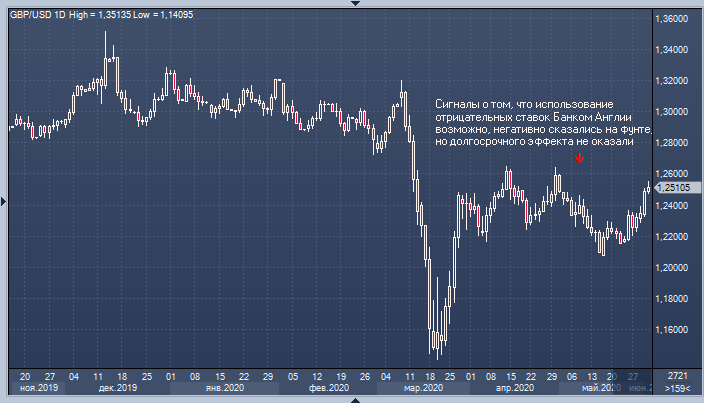704x403 pixels.
Task: Click the 1,36000 price axis label
Action: coord(672,19)
